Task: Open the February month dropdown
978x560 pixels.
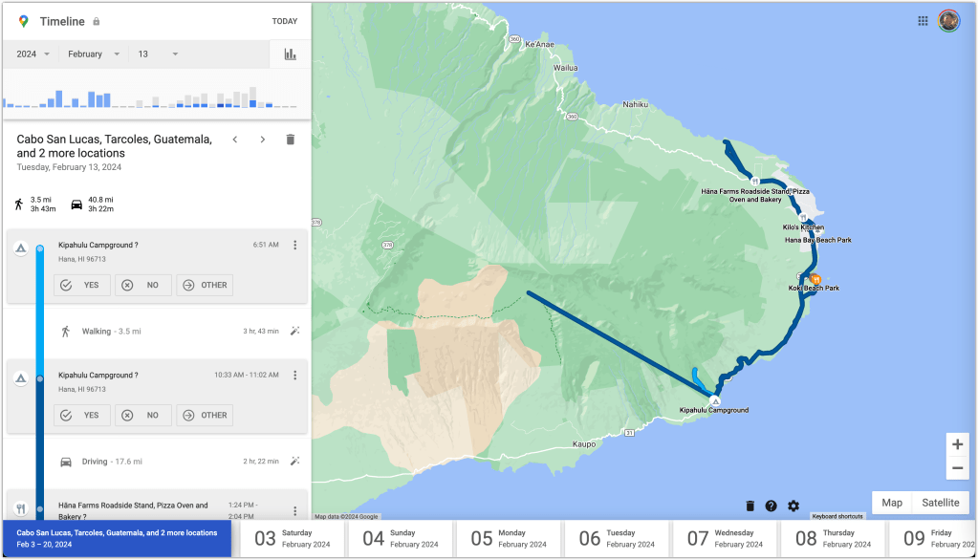Action: [94, 54]
